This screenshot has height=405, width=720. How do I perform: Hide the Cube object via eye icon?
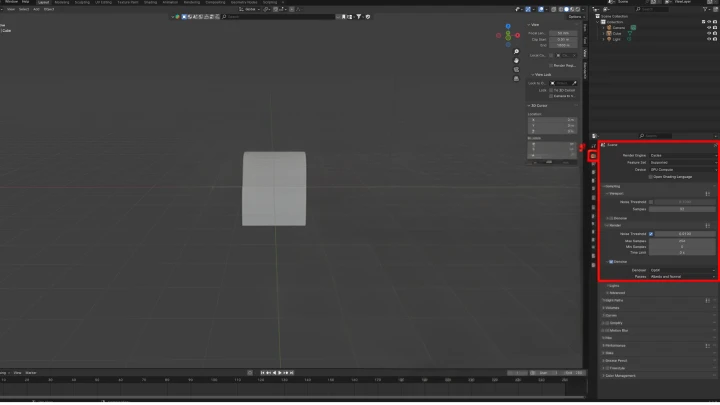tap(709, 34)
